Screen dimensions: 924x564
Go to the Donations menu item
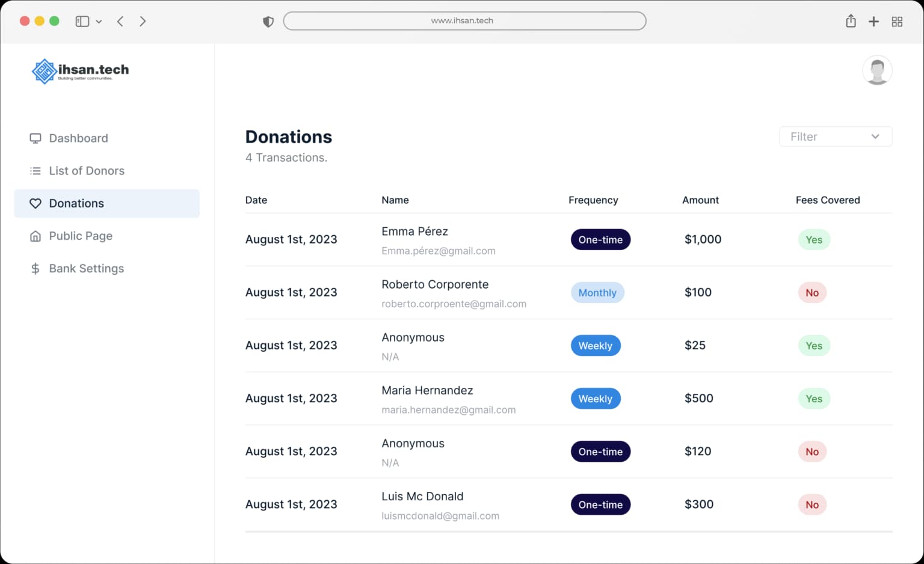[x=106, y=203]
